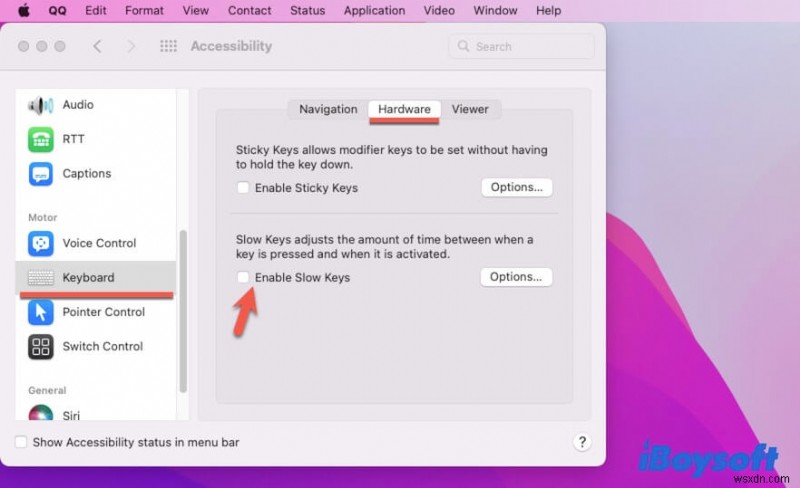Open the Format menu
Image resolution: width=800 pixels, height=488 pixels.
144,10
